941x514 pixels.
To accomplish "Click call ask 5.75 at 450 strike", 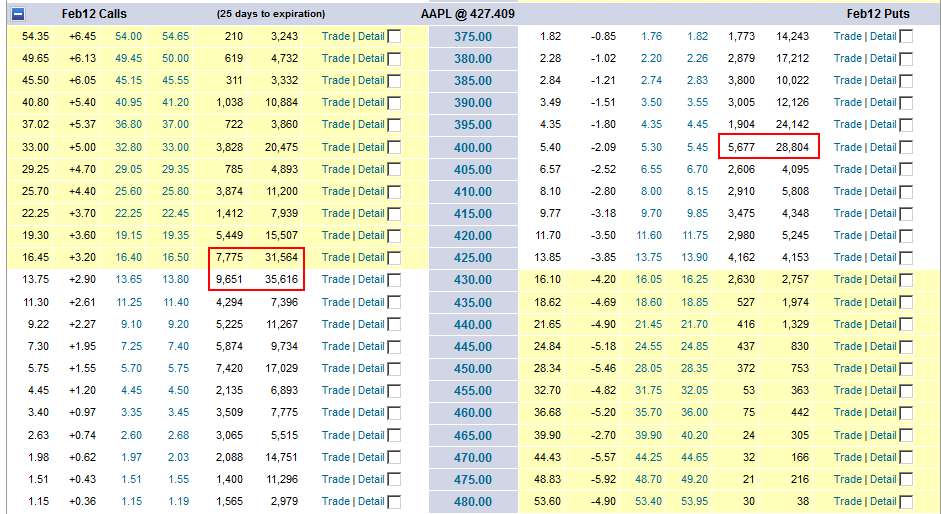I will (x=178, y=368).
